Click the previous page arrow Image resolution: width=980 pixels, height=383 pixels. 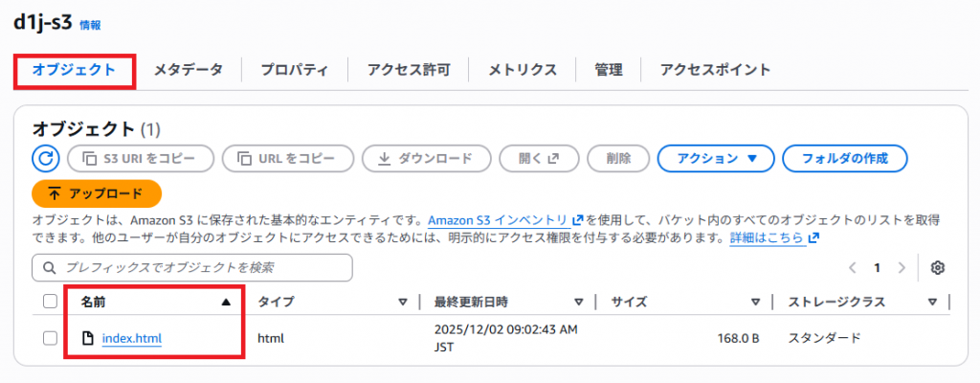854,267
